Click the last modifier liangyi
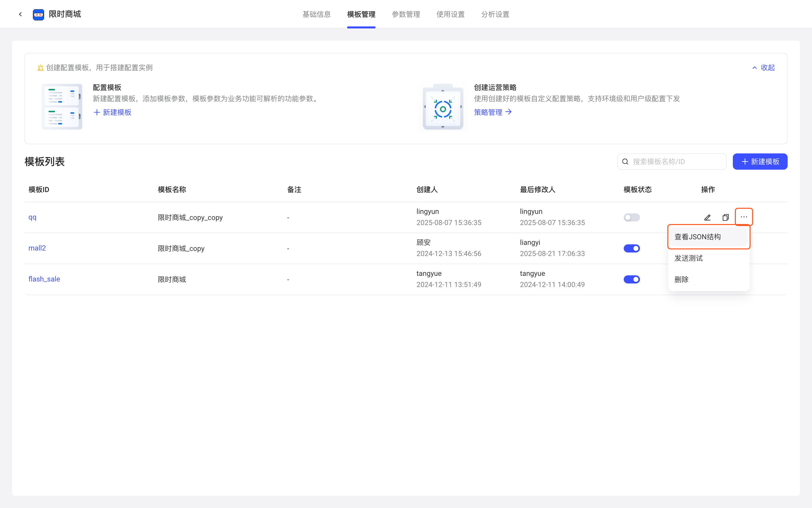The image size is (812, 508). click(530, 242)
